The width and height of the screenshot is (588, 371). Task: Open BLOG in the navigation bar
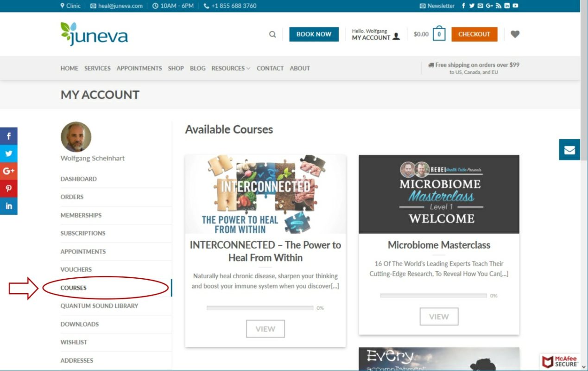click(197, 68)
